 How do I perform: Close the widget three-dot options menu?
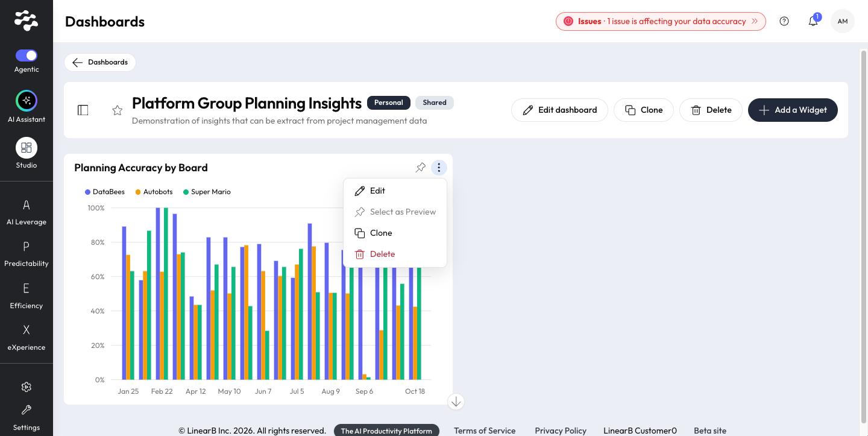439,168
